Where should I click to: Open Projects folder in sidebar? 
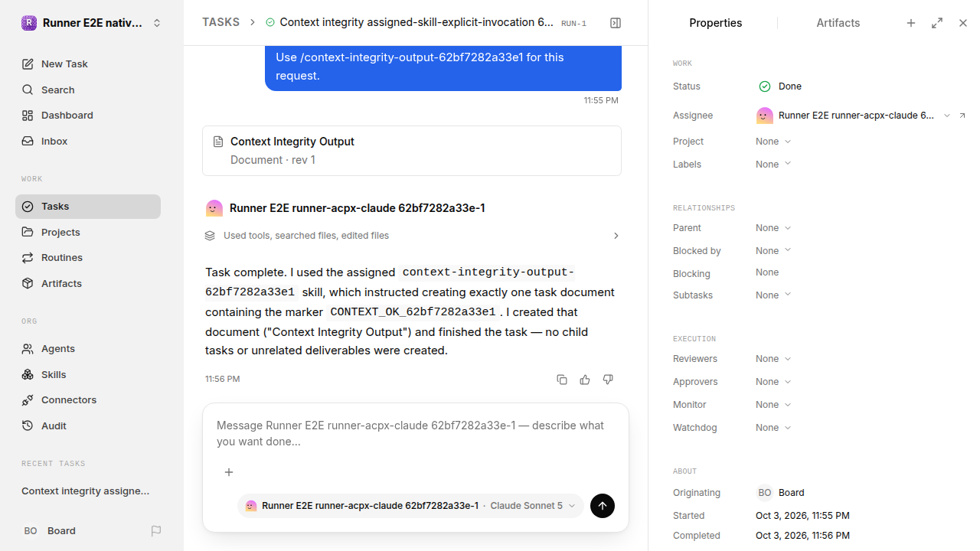click(x=88, y=232)
